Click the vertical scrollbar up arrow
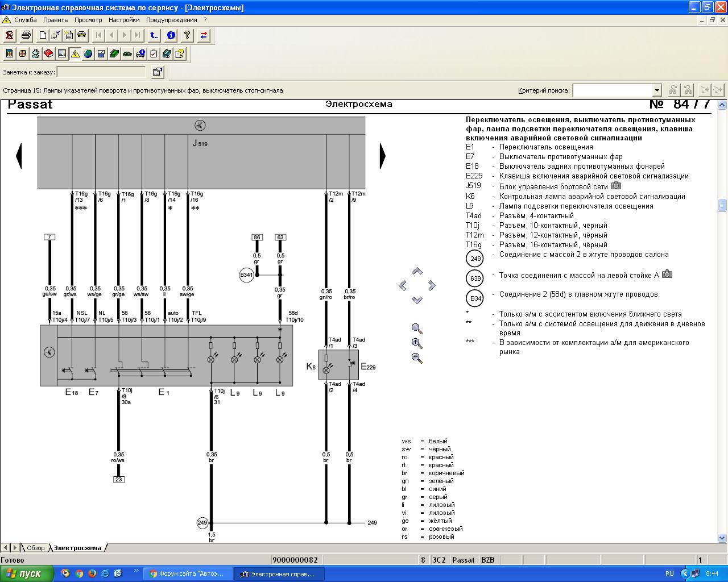 (722, 105)
